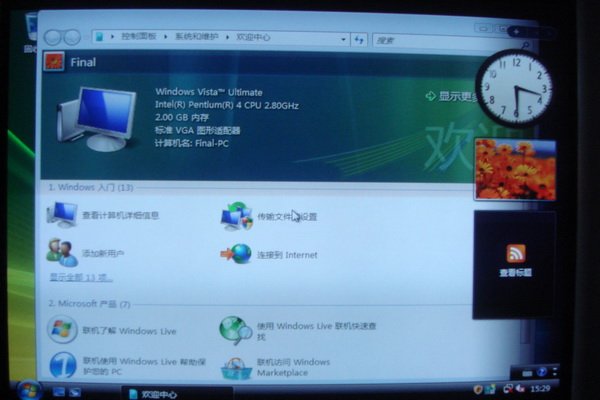Viewport: 600px width, 400px height.
Task: Open the Start menu orb
Action: tap(29, 390)
